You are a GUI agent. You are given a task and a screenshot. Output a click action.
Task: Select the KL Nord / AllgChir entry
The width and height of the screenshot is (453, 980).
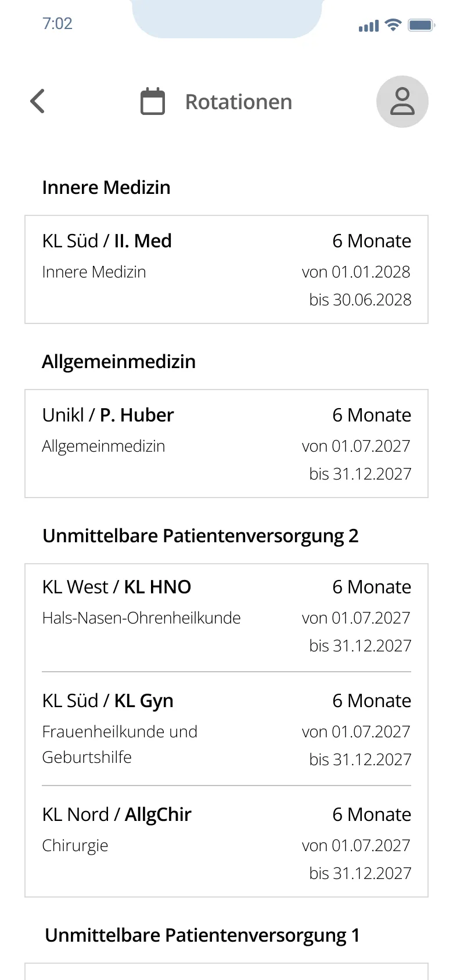pyautogui.click(x=227, y=842)
